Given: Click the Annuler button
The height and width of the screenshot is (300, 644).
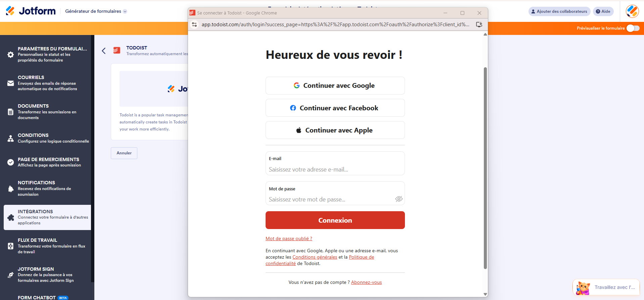Looking at the screenshot, I should pyautogui.click(x=124, y=153).
